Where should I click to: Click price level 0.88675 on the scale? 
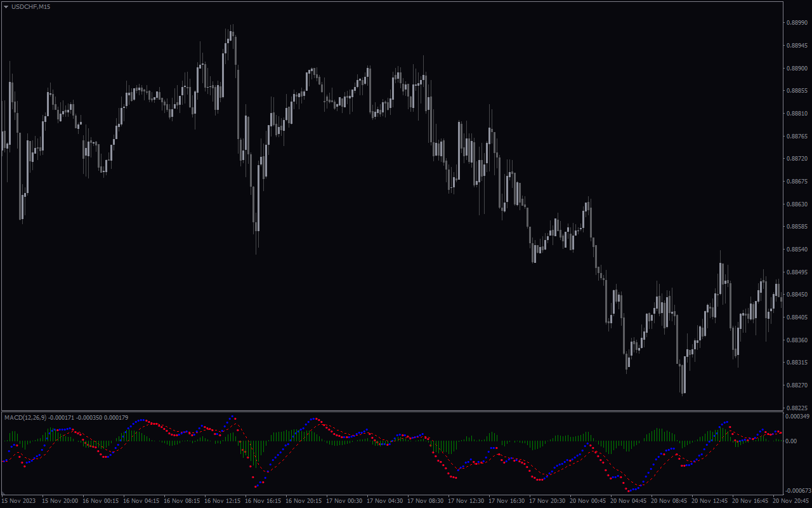797,182
